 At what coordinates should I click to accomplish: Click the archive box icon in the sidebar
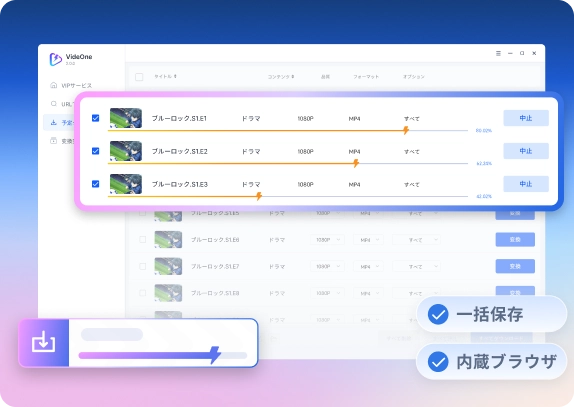[53, 141]
